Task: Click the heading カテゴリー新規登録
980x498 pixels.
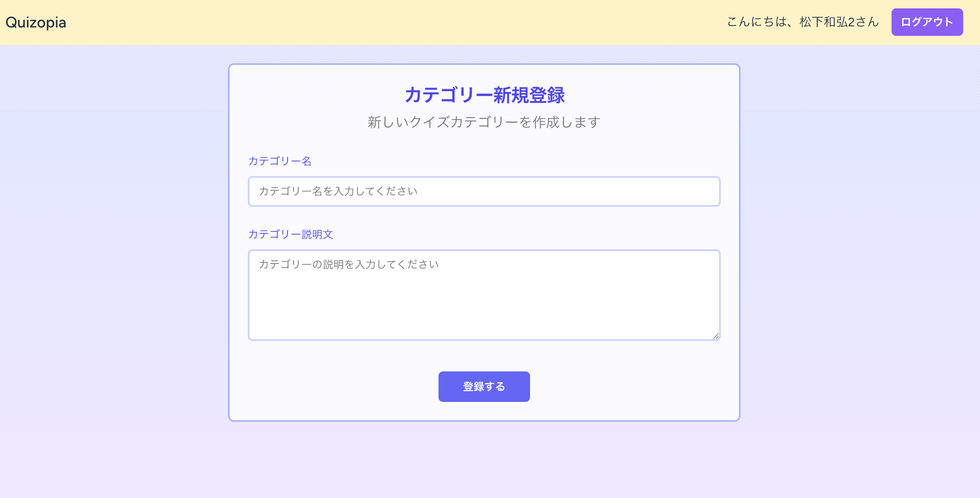Action: [484, 95]
